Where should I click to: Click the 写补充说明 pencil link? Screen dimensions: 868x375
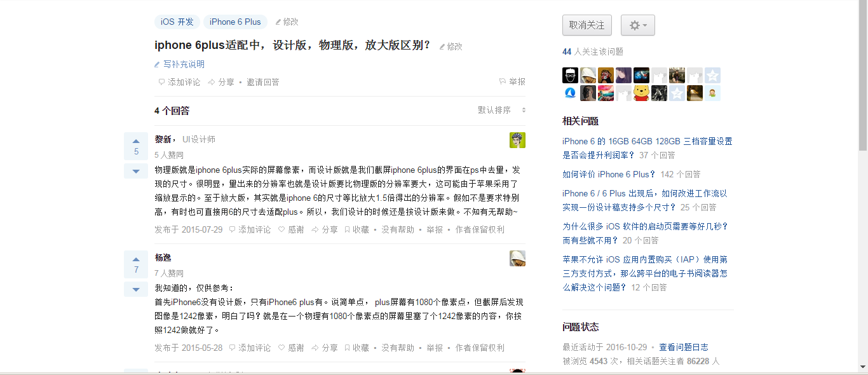(x=180, y=64)
